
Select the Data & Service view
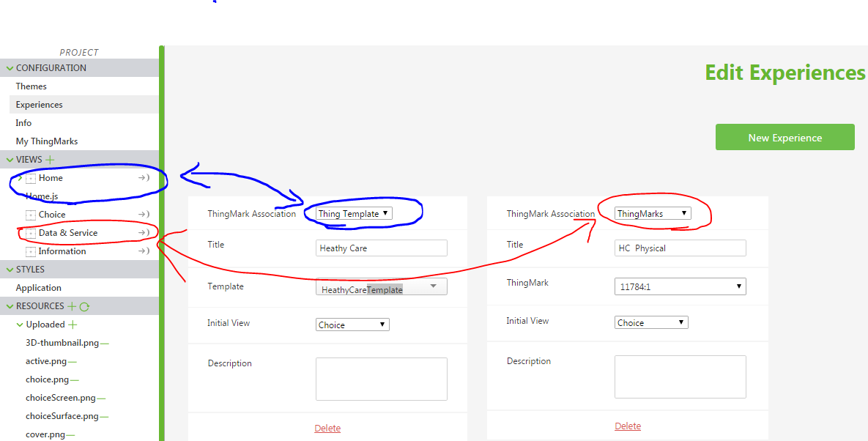[x=68, y=232]
